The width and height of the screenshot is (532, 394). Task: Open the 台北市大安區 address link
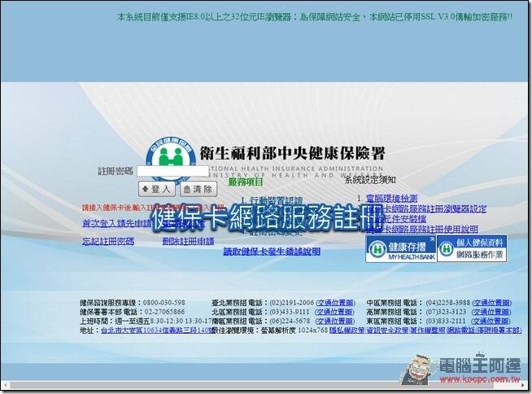[157, 331]
